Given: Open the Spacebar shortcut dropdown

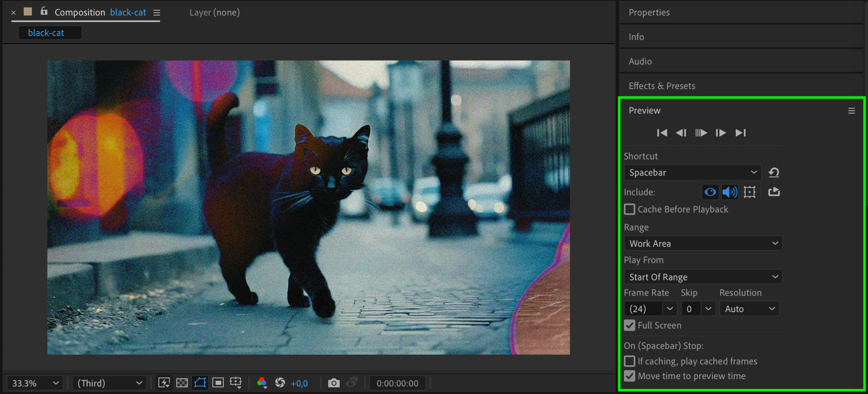Looking at the screenshot, I should pyautogui.click(x=693, y=173).
